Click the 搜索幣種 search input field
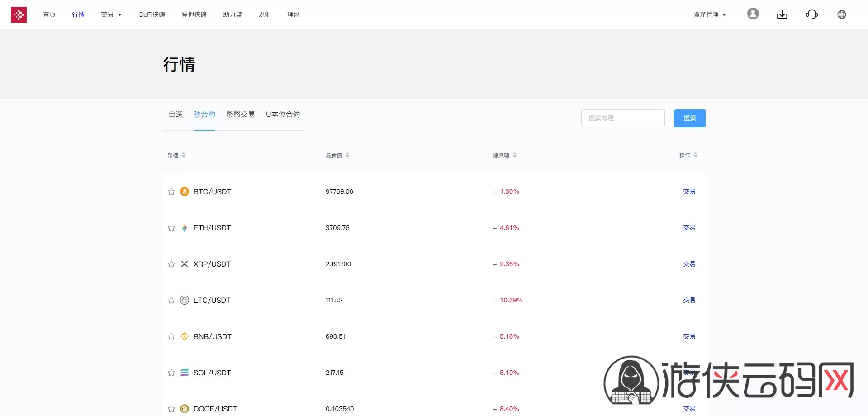The height and width of the screenshot is (416, 868). coord(623,118)
